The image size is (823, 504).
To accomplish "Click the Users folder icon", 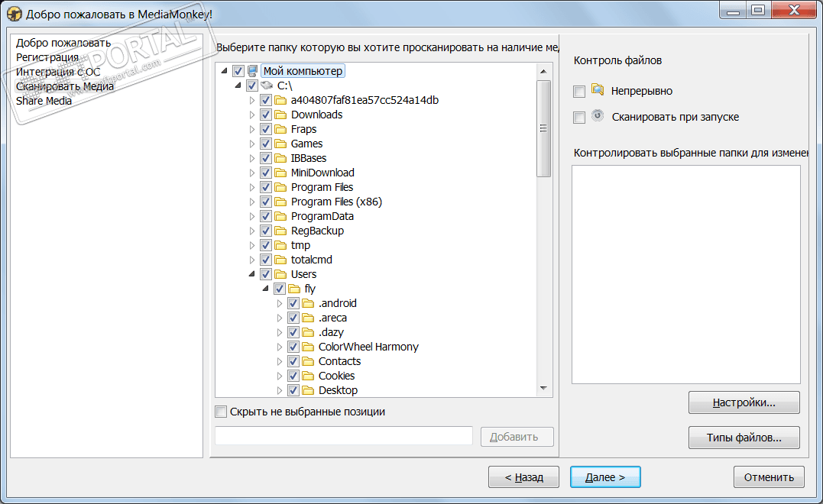I will 280,274.
